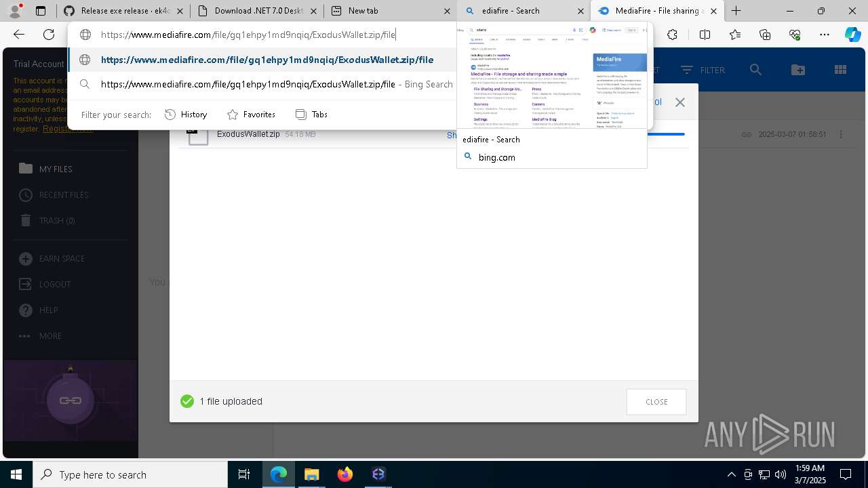Copy link icon beside upload timestamp
Image resolution: width=868 pixels, height=488 pixels.
[746, 134]
